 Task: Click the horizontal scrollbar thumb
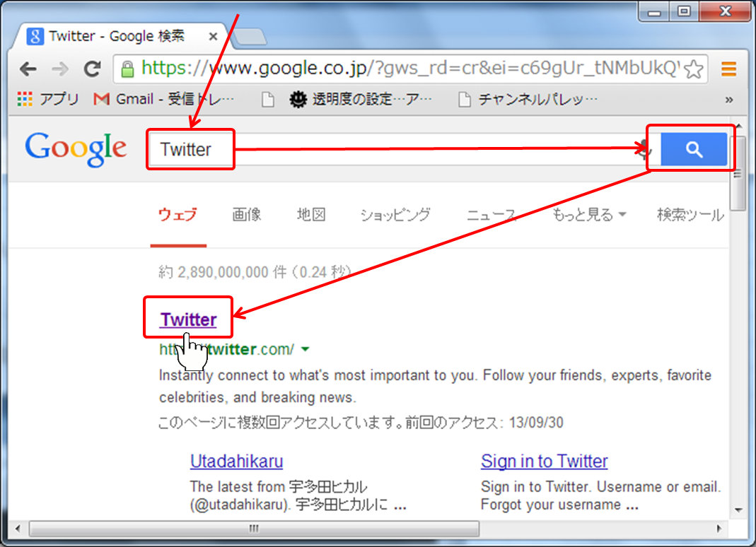click(253, 529)
